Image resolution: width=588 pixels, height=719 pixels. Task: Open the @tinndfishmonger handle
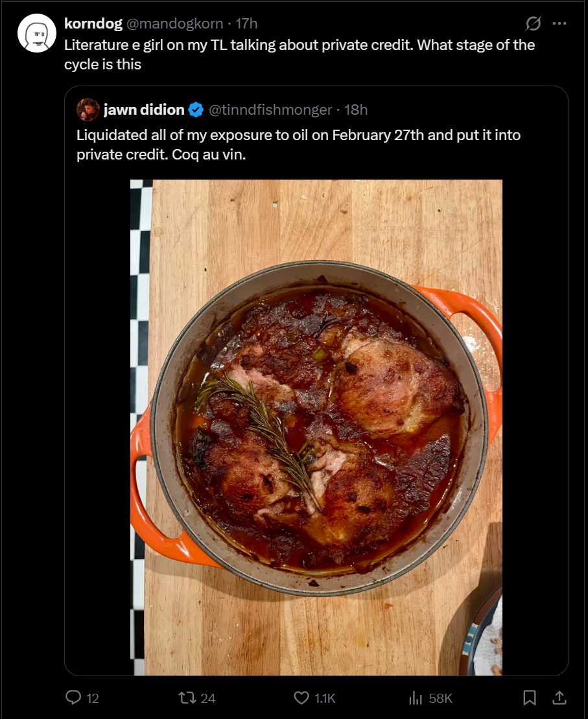(x=270, y=110)
